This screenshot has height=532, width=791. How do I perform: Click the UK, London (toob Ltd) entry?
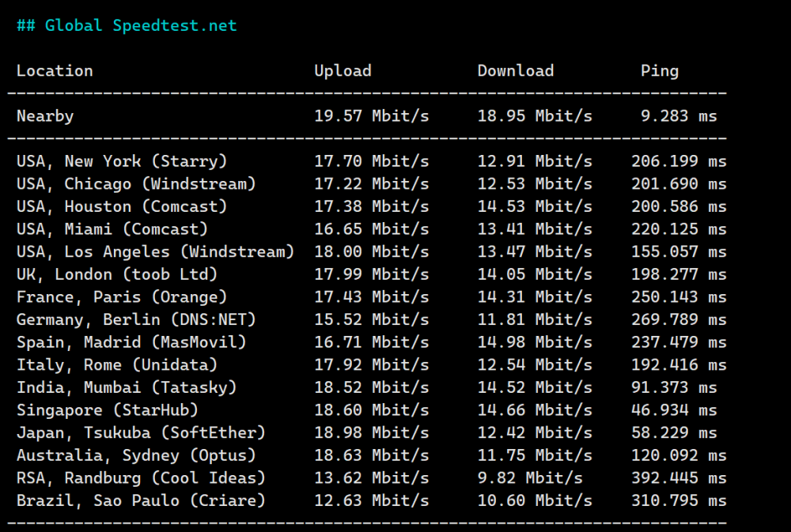(x=117, y=274)
